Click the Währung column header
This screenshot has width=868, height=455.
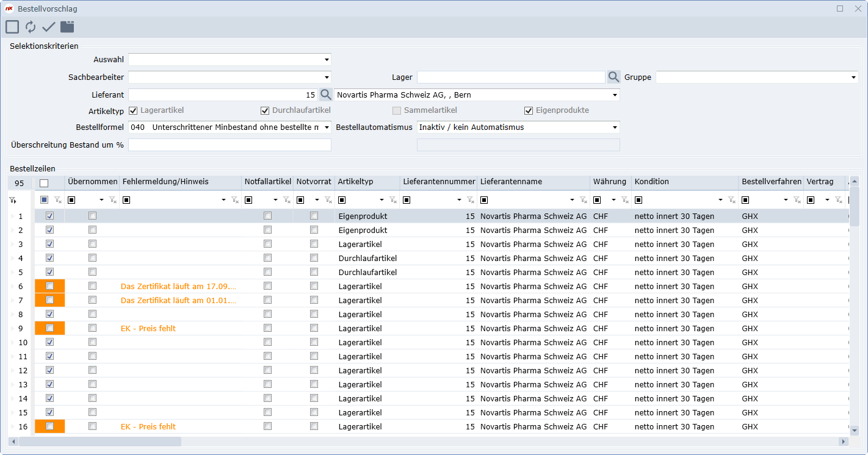coord(609,182)
